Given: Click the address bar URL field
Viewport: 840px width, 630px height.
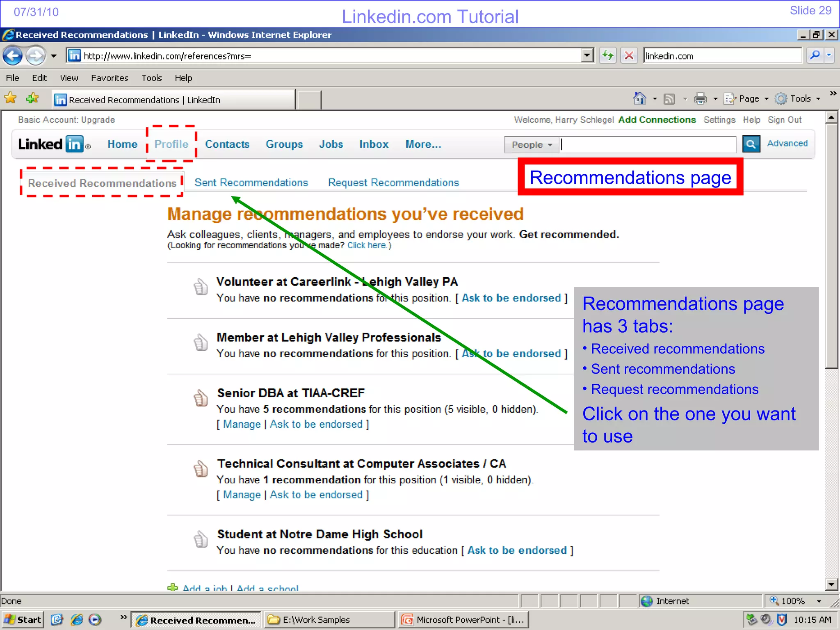Looking at the screenshot, I should click(324, 56).
